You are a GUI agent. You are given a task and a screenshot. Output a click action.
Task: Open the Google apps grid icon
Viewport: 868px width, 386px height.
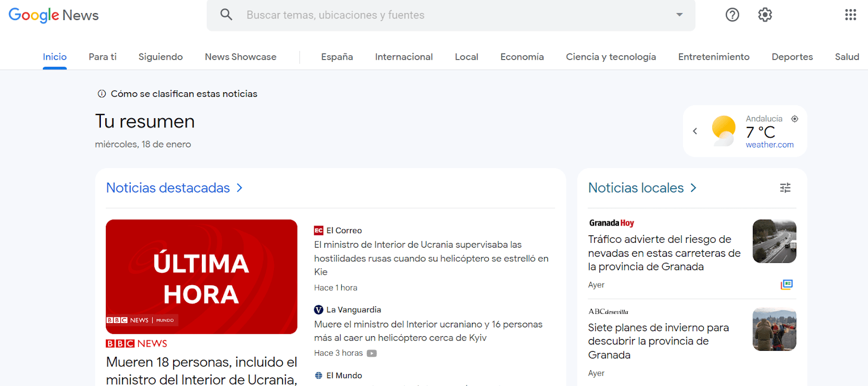pos(851,15)
